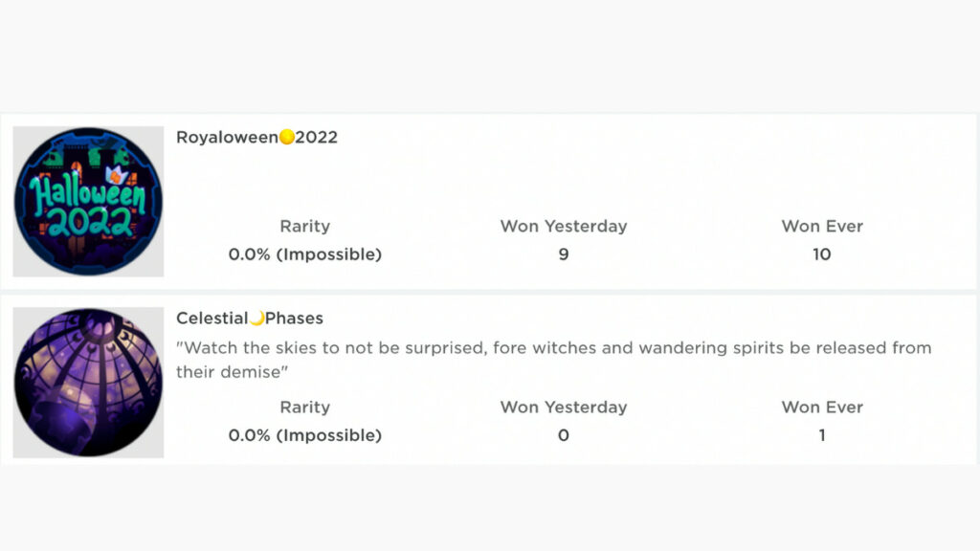This screenshot has height=551, width=980.
Task: Select the Royaloween Rarity label
Action: [305, 226]
